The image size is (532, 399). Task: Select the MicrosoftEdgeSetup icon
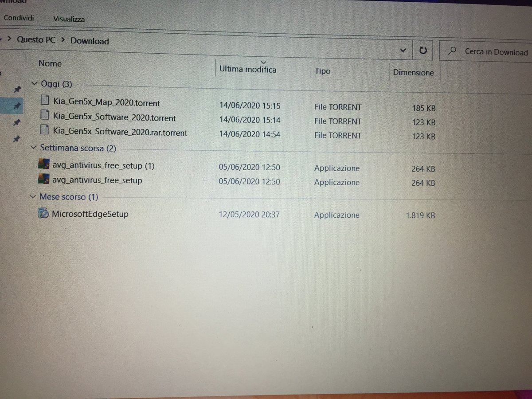pos(43,213)
